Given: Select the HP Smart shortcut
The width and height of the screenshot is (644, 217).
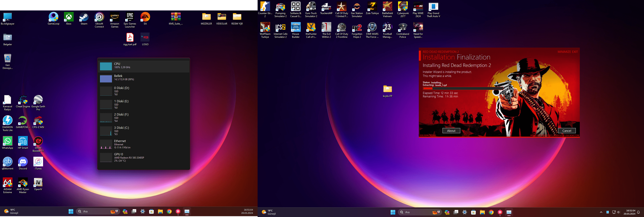Looking at the screenshot, I should pos(23,143).
